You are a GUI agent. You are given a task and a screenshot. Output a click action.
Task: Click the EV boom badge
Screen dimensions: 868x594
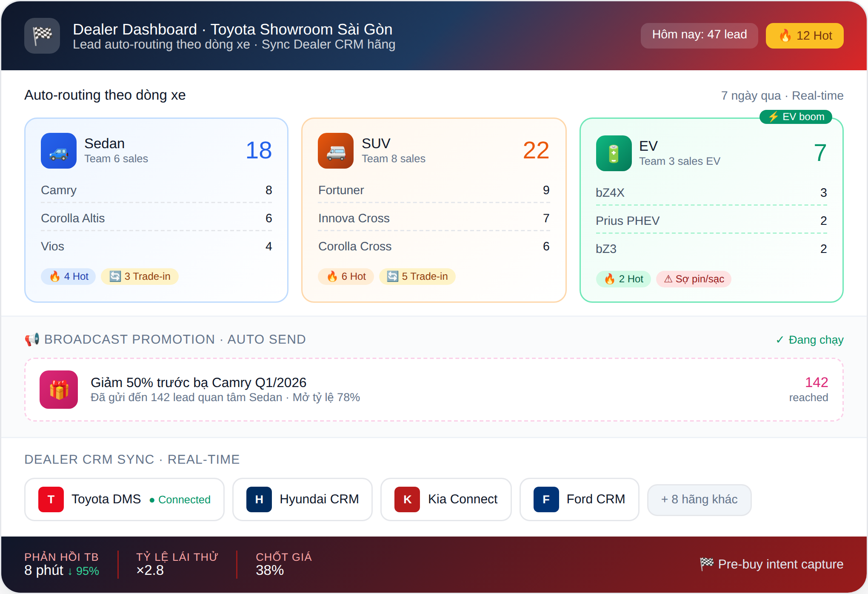coord(796,117)
